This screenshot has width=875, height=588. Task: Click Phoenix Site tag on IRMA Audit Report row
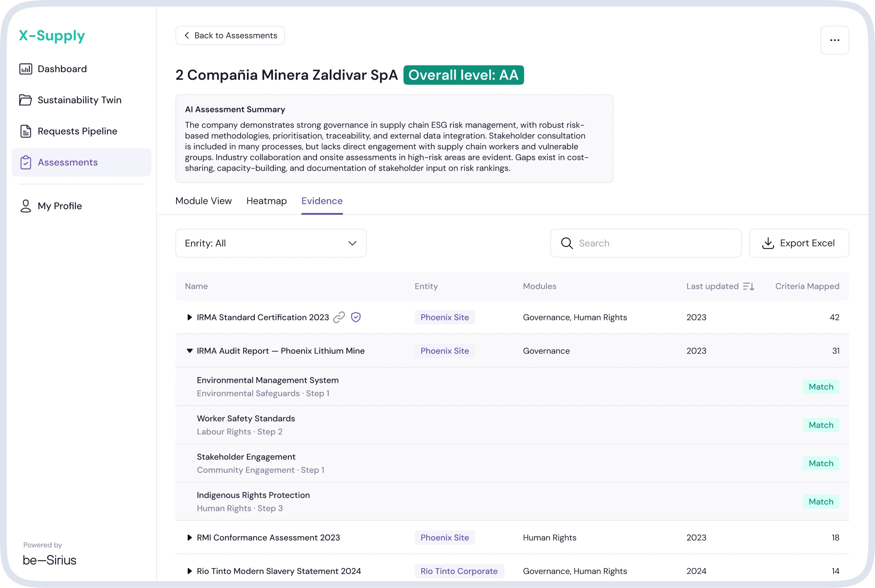click(x=445, y=351)
